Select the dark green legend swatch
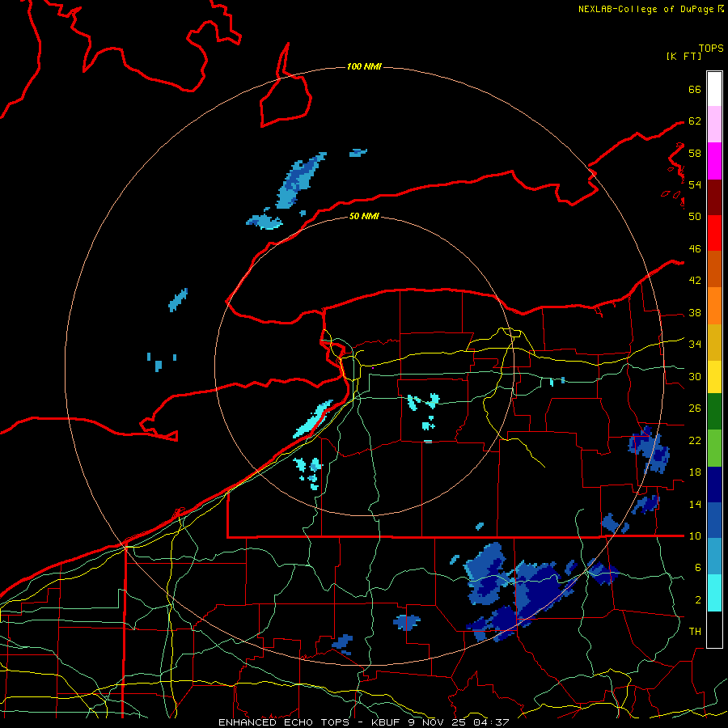The height and width of the screenshot is (728, 728). click(714, 412)
